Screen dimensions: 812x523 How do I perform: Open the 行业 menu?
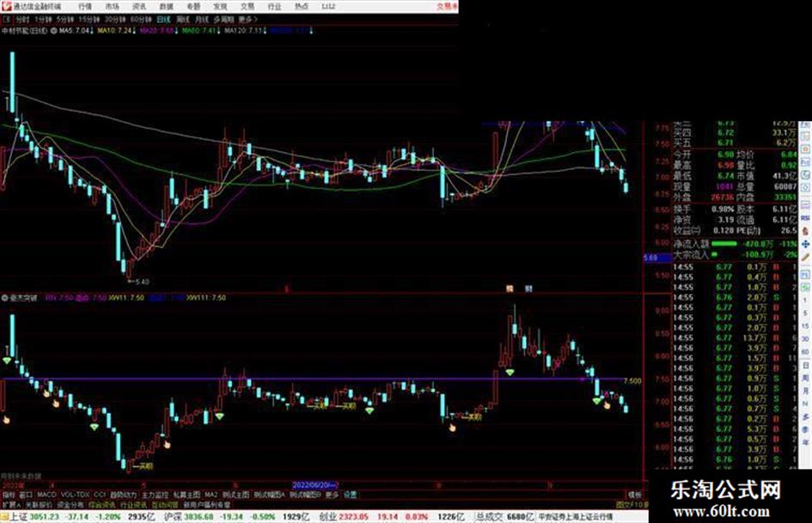[x=274, y=7]
